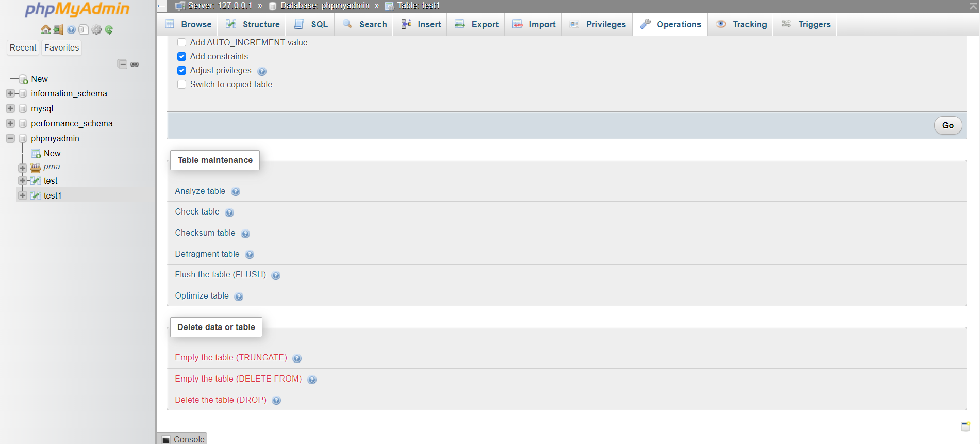Click the unlink from main panel chain icon
Viewport: 980px width, 444px height.
pyautogui.click(x=135, y=64)
